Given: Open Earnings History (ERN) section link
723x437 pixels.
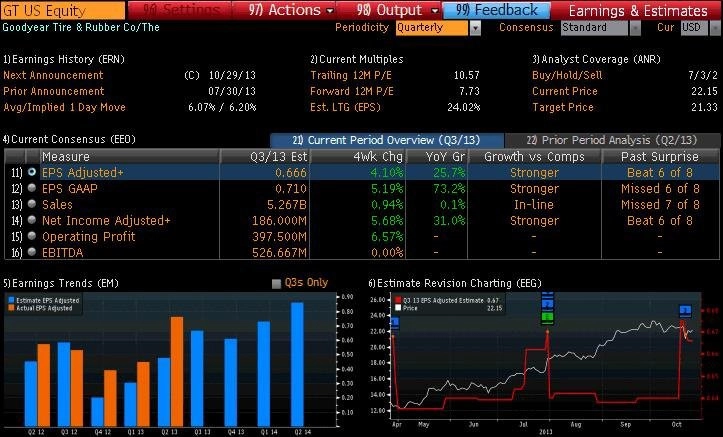Looking at the screenshot, I should [64, 59].
